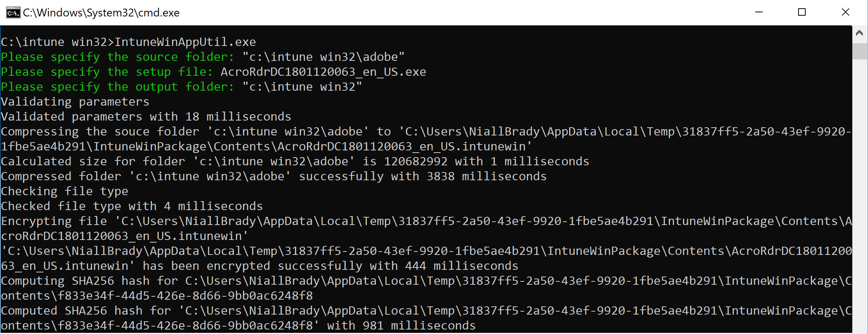868x334 pixels.
Task: Click the Compressed folder successfully with 3838 milliseconds text
Action: click(x=274, y=177)
